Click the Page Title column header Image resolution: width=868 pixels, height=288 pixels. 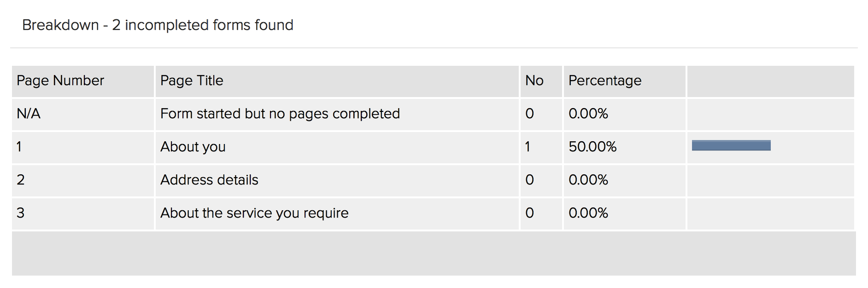(x=192, y=81)
